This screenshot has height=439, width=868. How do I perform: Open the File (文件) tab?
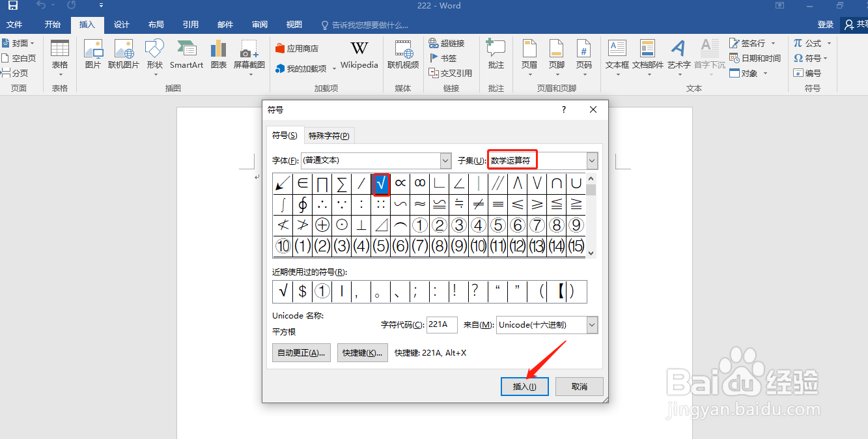coord(14,25)
